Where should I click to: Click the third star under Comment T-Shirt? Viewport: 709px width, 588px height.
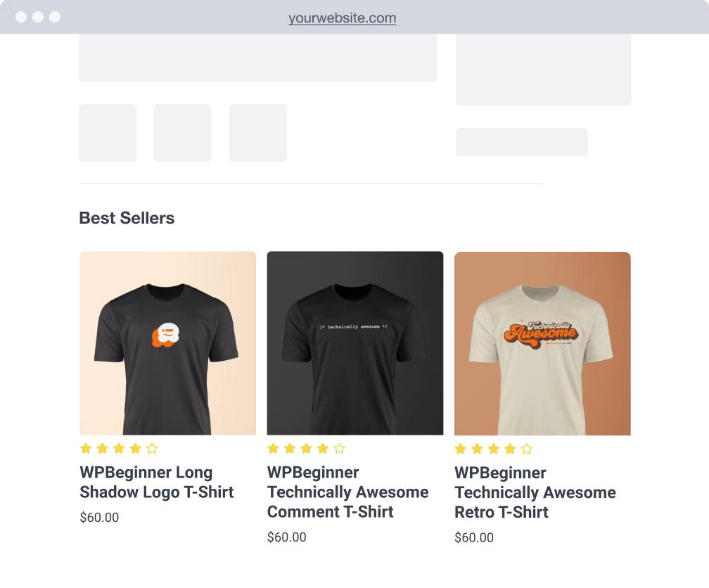(307, 448)
